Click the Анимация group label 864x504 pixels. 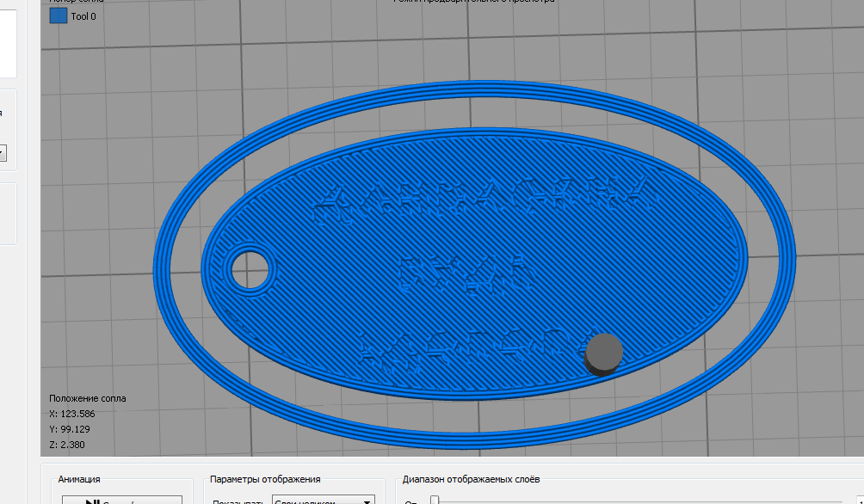[x=79, y=479]
